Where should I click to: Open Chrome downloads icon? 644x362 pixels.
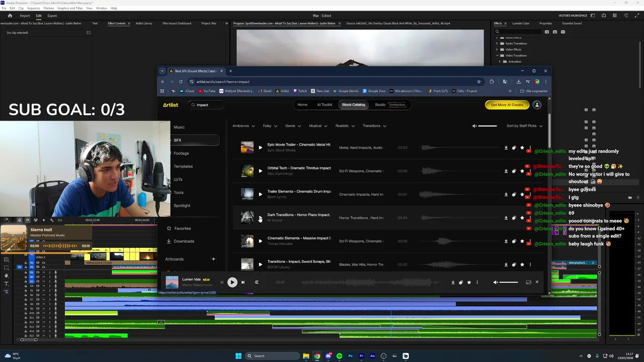(519, 81)
